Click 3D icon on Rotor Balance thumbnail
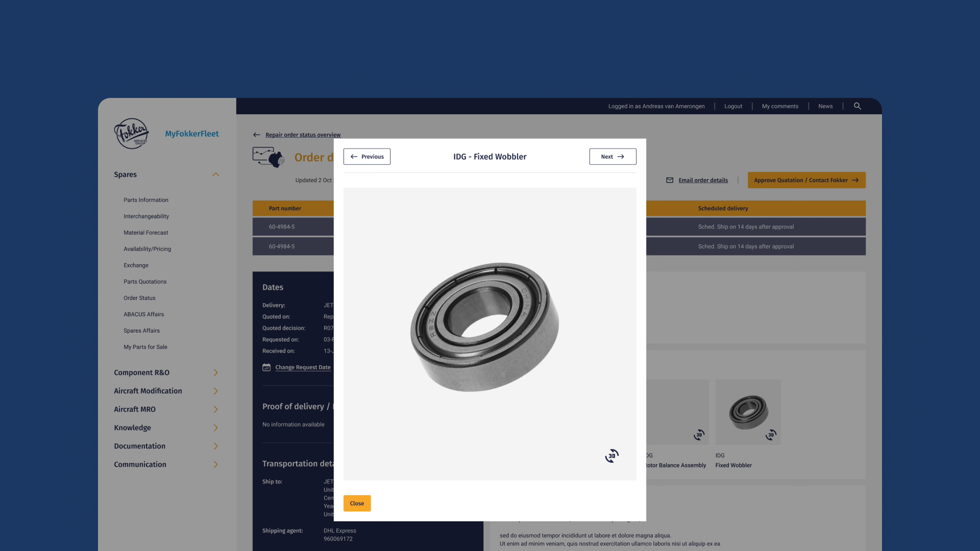980x551 pixels. [699, 435]
